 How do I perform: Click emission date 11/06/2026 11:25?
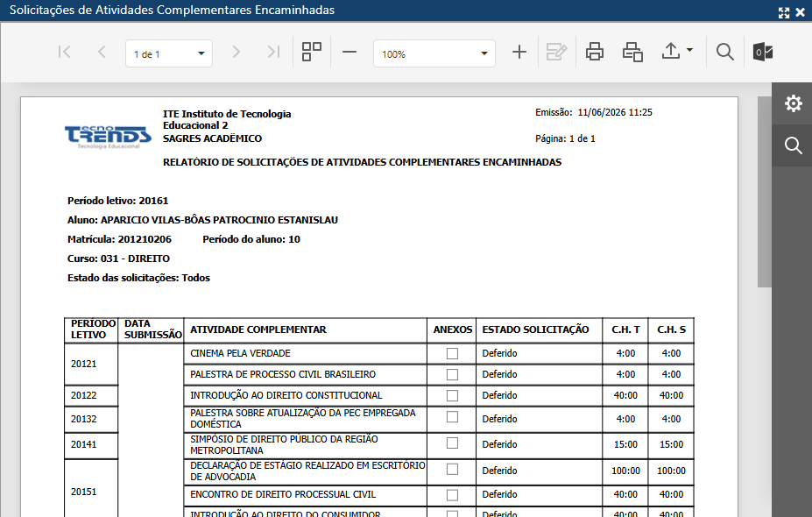click(615, 112)
